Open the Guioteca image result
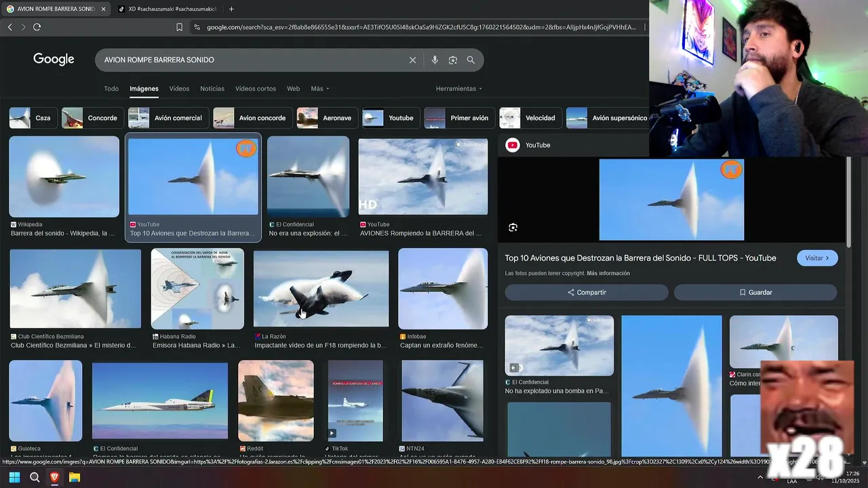 point(45,401)
